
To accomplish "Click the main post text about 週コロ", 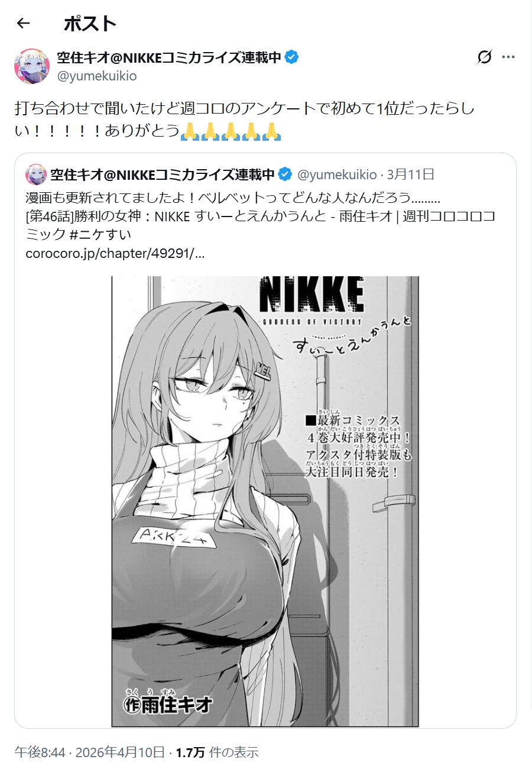I will pos(236,119).
